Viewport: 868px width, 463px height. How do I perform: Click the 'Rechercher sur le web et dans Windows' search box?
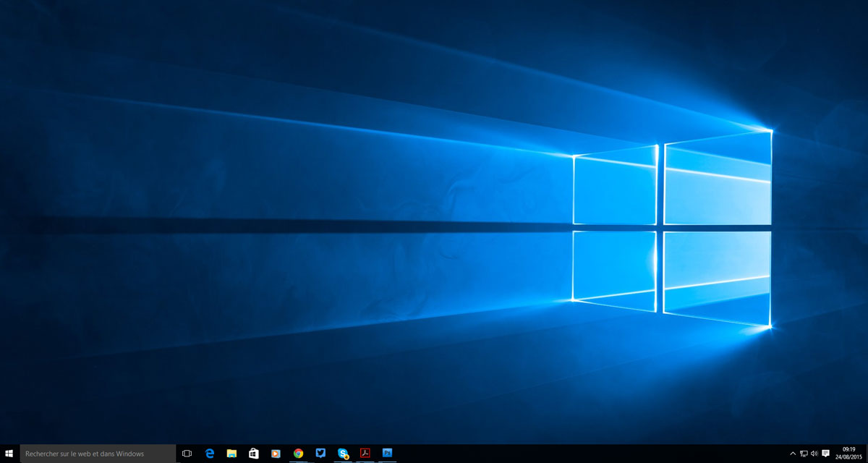pyautogui.click(x=98, y=454)
